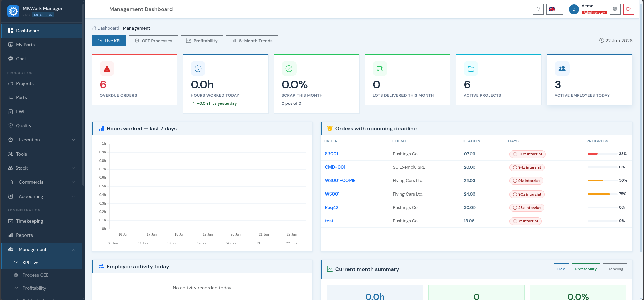Viewport: 644px width, 300px height.
Task: Click the Dashboard breadcrumb link
Action: pos(108,28)
